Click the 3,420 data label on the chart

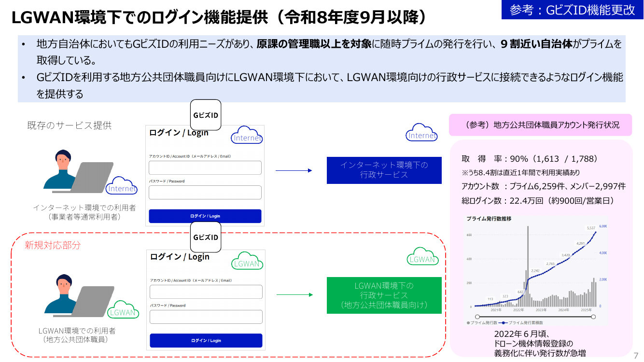565,254
